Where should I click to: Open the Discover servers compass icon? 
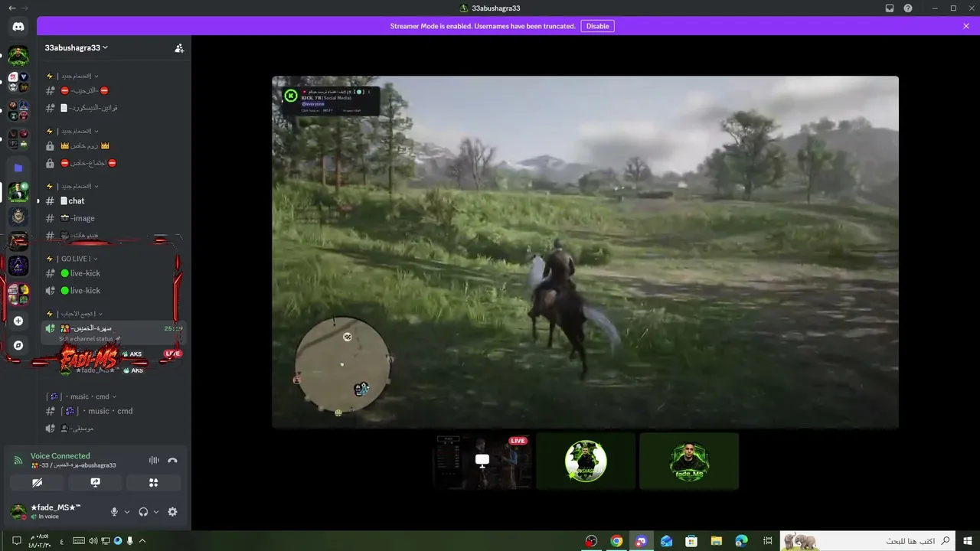(x=18, y=345)
